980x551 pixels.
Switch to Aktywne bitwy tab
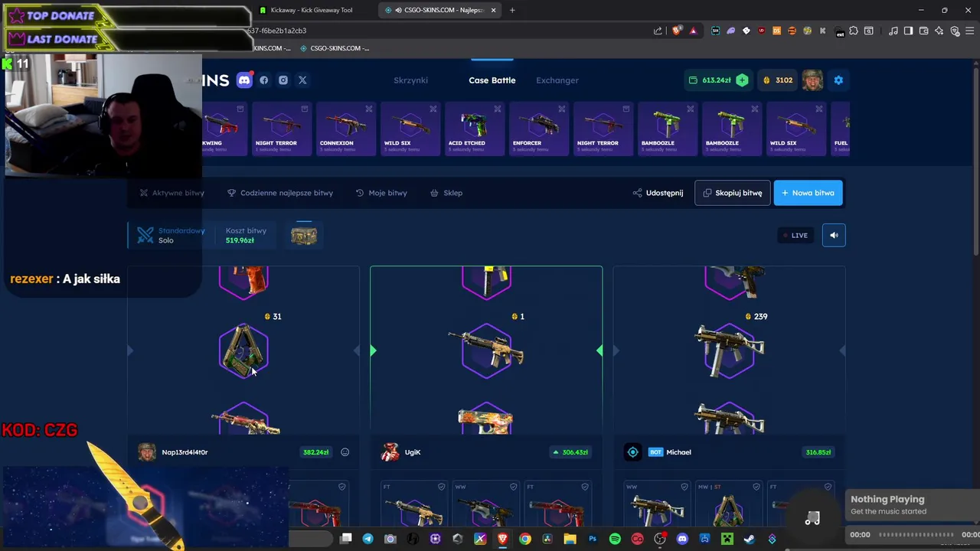click(x=171, y=193)
